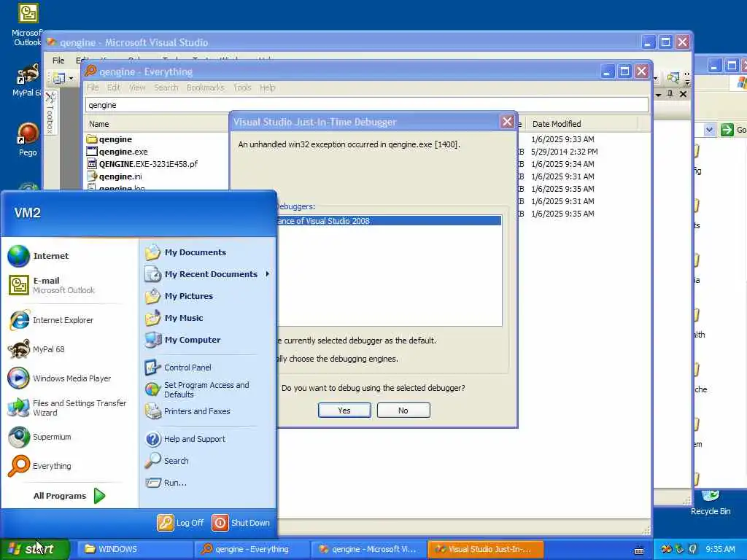
Task: Open My Pictures folder
Action: coord(179,296)
